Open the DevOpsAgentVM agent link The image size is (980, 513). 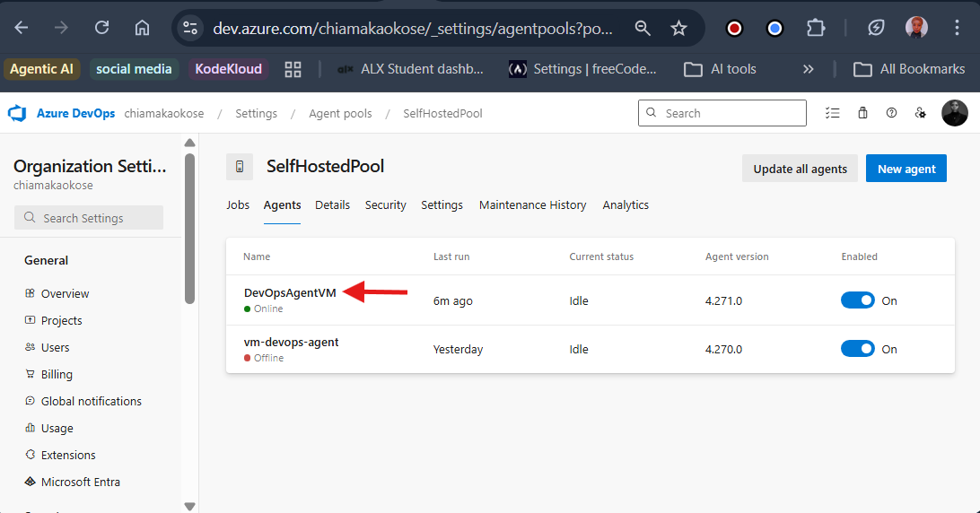click(x=290, y=292)
